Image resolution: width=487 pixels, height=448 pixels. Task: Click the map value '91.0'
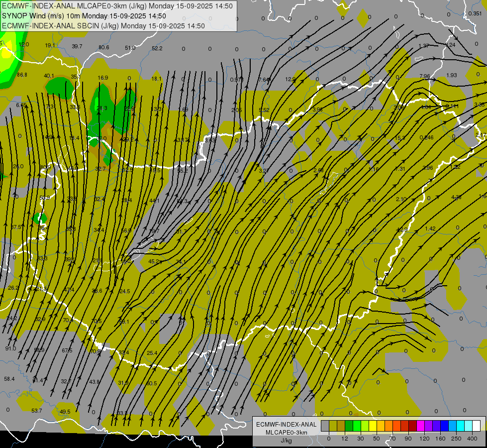coord(10,348)
